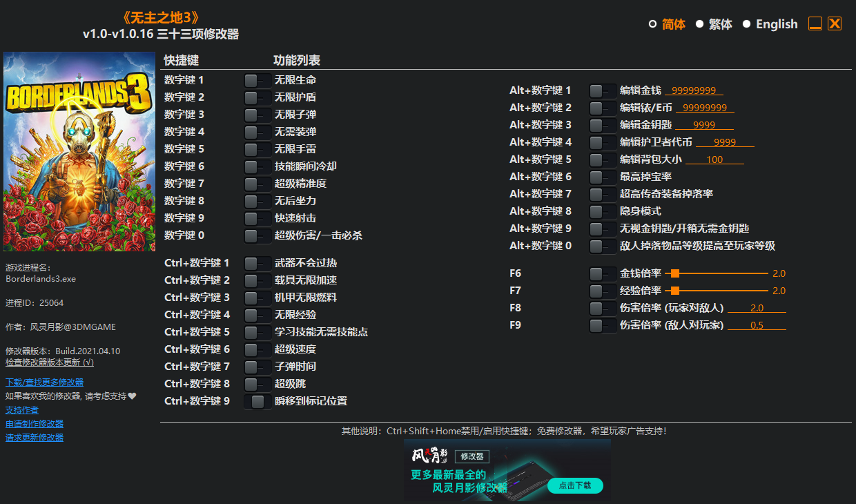Select 繁体 language radio button
Viewport: 856px width, 504px height.
tap(699, 24)
